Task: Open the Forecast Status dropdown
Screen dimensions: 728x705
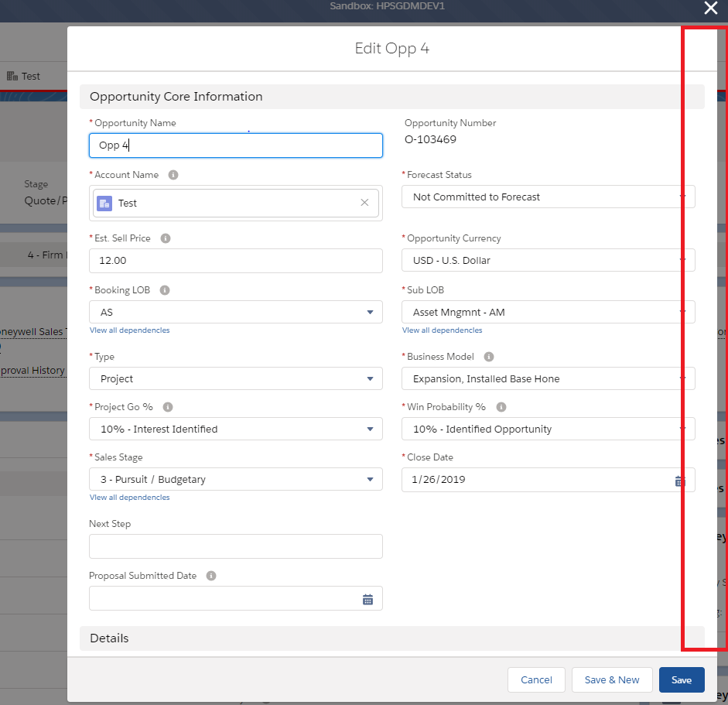Action: [548, 197]
